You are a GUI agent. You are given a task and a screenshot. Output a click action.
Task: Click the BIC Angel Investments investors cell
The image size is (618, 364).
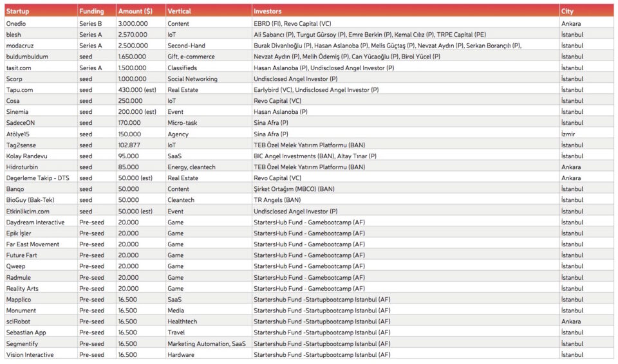pos(406,156)
